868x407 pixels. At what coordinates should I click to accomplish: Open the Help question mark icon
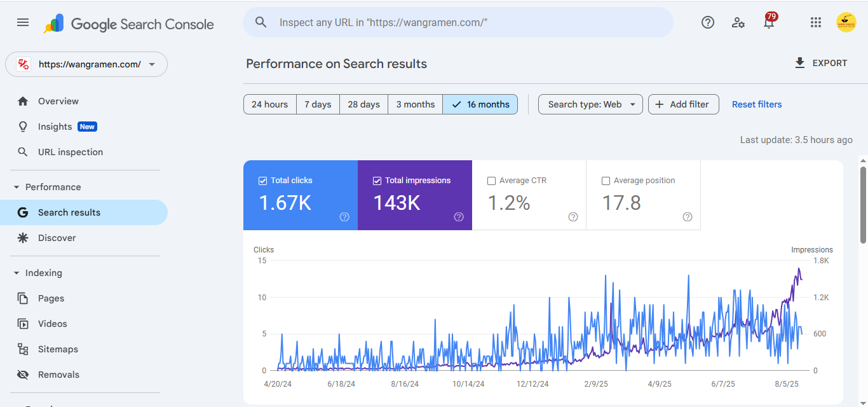click(708, 22)
